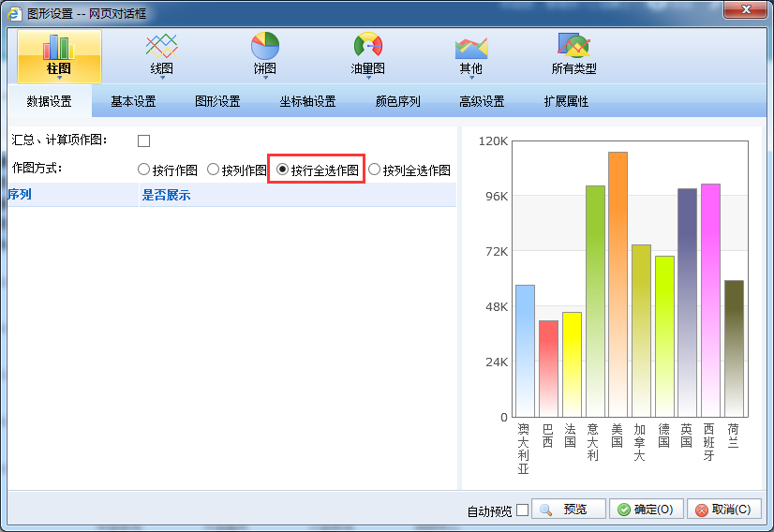
Task: Click the light blue 澳大利亚 bar
Action: click(525, 351)
